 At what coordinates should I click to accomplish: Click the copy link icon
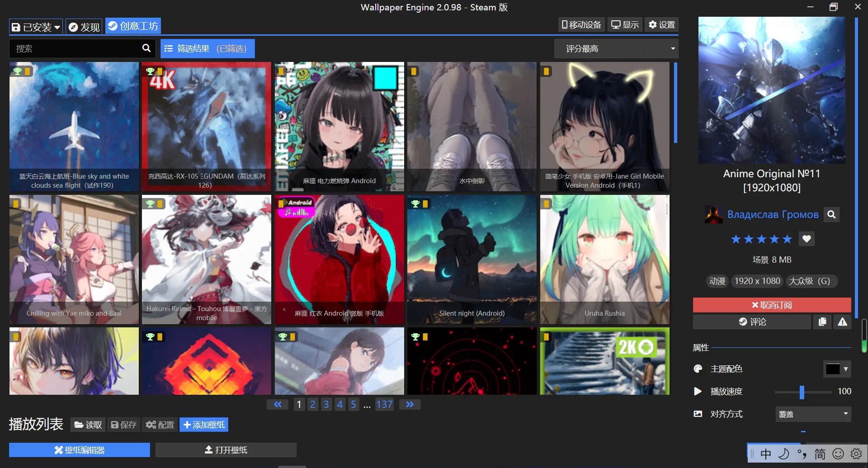822,322
